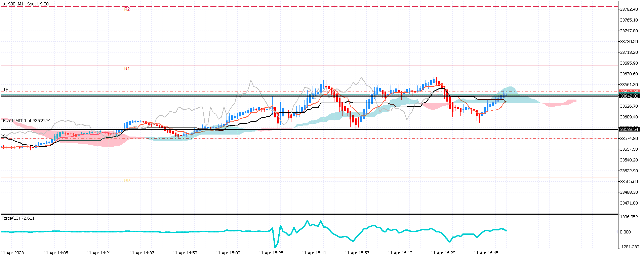Screen dimensions: 644x257
Task: Click the '11 Apr 15:57' time marker
Action: coord(357,253)
